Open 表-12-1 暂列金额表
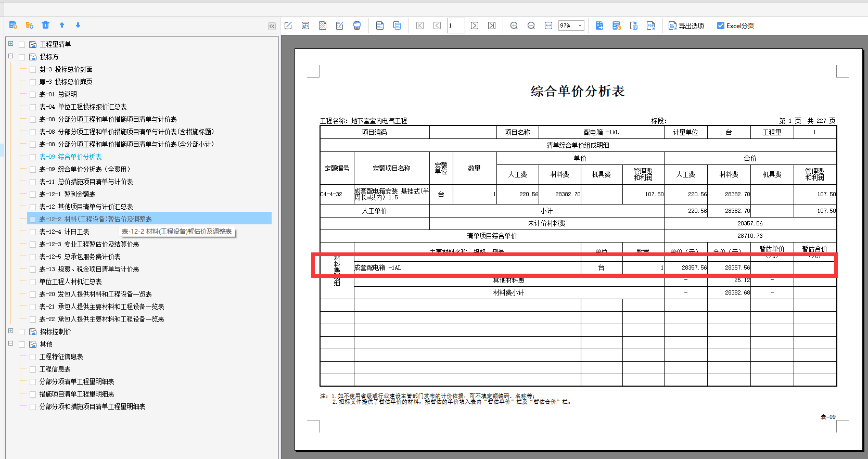The width and height of the screenshot is (868, 459). coord(67,194)
